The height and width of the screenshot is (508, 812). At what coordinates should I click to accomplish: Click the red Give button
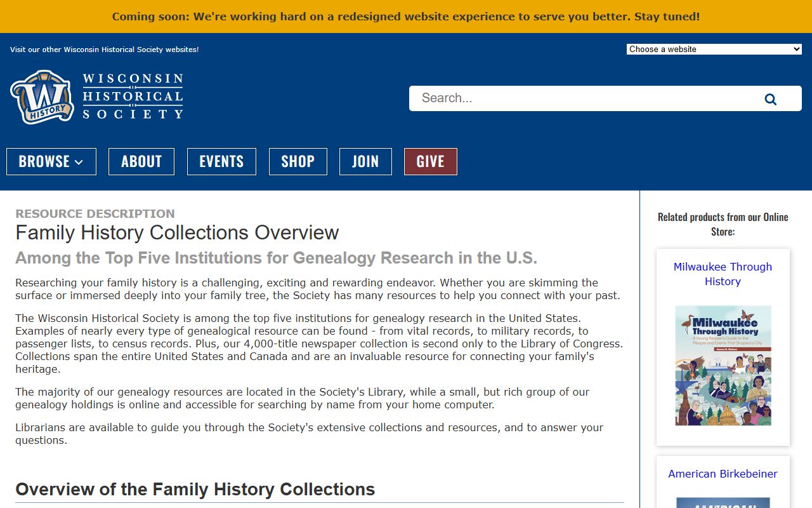coord(431,161)
